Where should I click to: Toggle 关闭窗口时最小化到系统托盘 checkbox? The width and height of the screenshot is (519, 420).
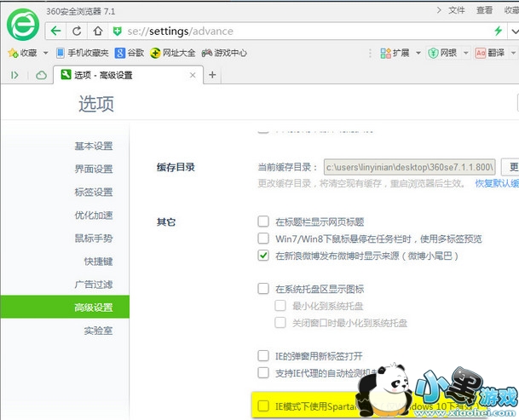pyautogui.click(x=280, y=322)
